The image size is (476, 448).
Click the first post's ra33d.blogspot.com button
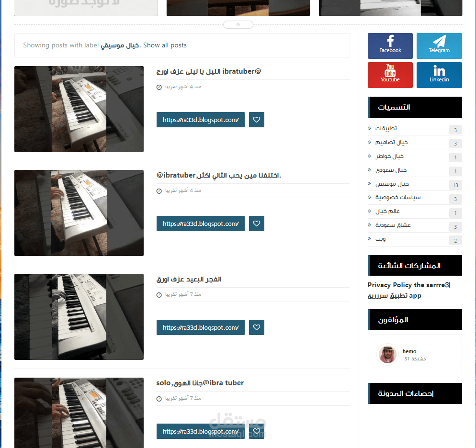(x=201, y=120)
